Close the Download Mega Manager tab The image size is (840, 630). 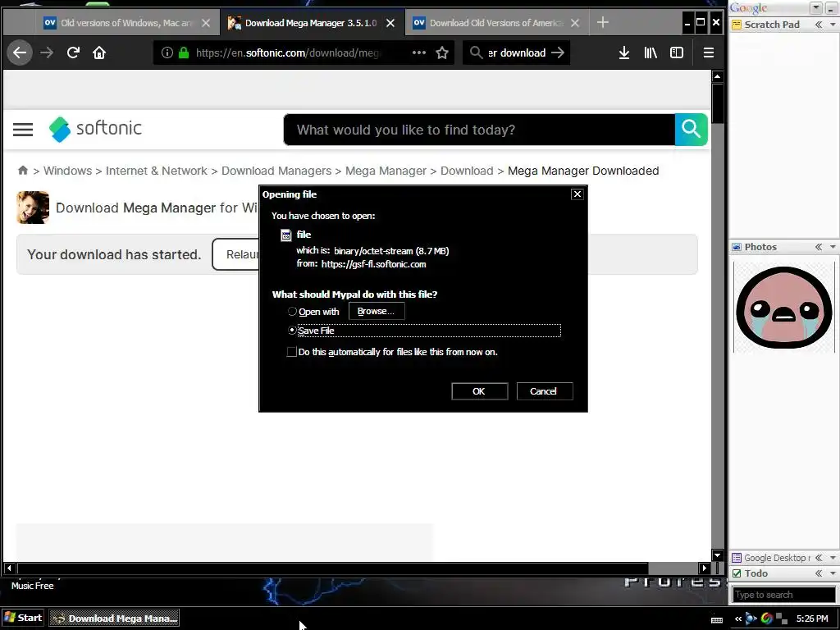390,23
